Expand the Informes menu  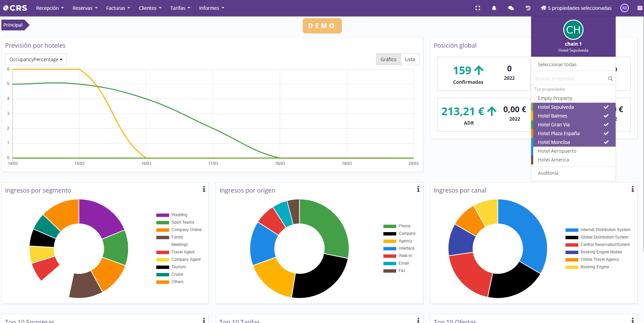click(212, 8)
